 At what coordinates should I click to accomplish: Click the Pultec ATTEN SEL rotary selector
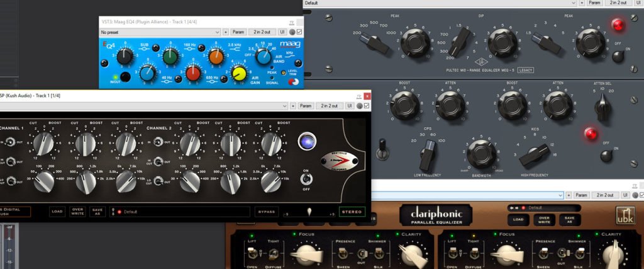point(603,106)
